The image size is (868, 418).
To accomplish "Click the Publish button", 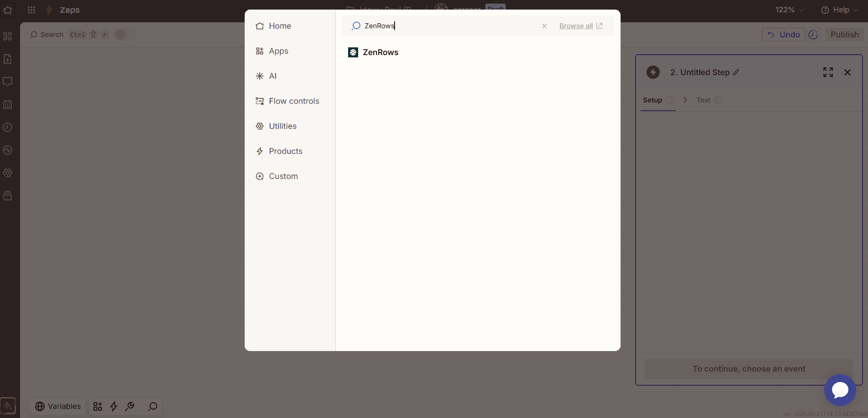I will pyautogui.click(x=844, y=35).
